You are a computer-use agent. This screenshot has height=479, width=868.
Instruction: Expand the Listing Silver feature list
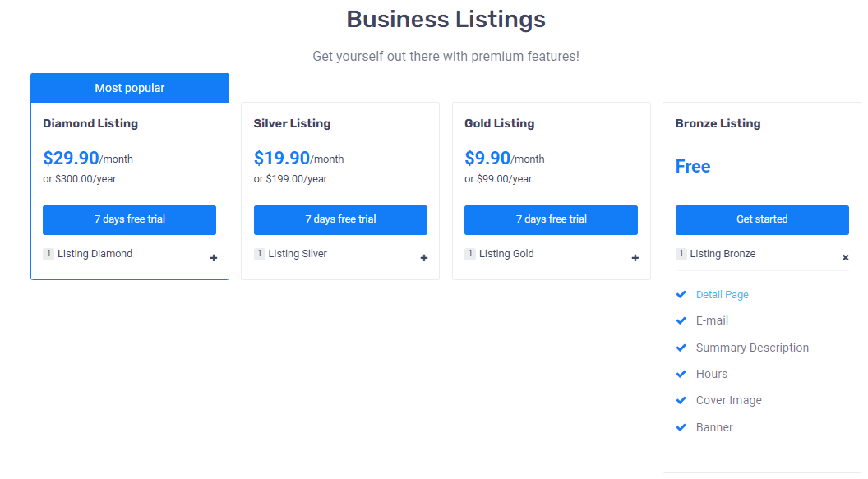point(424,258)
